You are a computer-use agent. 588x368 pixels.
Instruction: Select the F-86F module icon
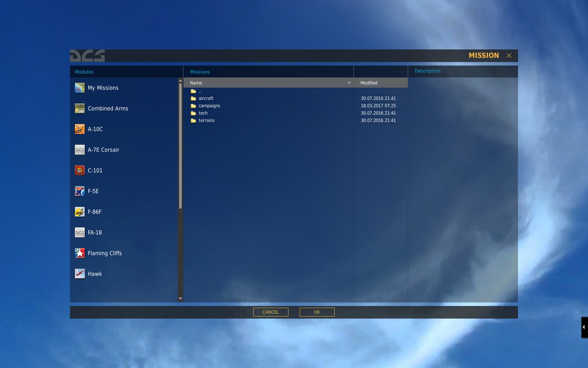click(80, 212)
